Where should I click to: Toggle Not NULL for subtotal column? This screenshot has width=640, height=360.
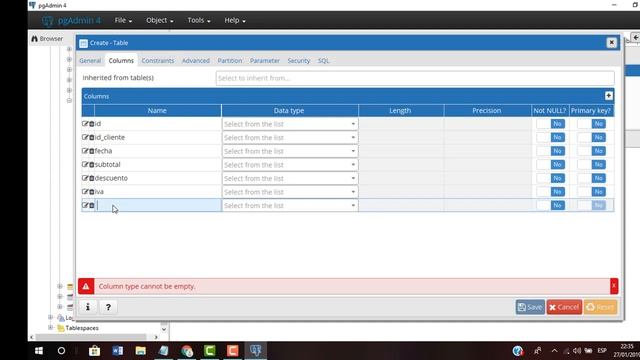pyautogui.click(x=551, y=164)
